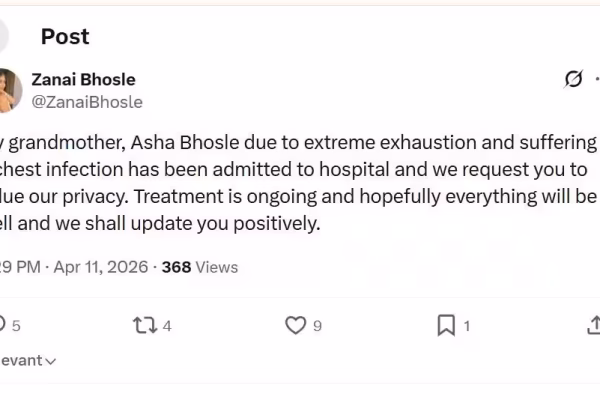Open the Relevant replies sort dropdown
600x400 pixels.
point(26,360)
